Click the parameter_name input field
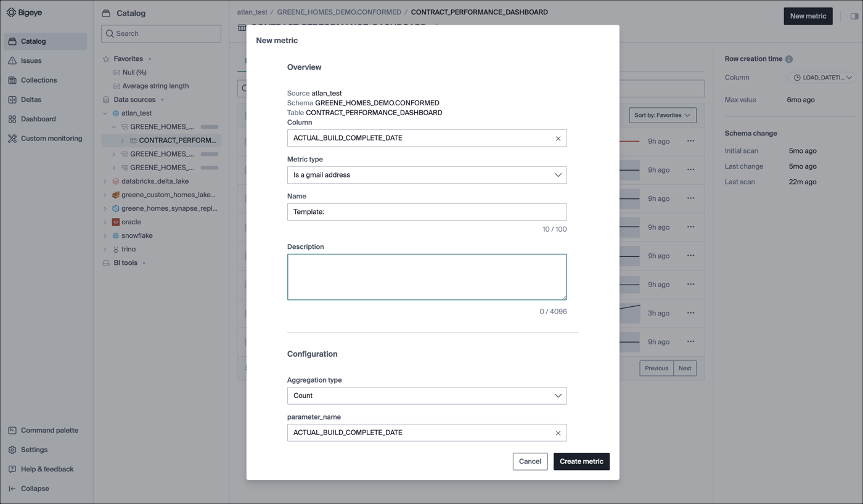This screenshot has width=863, height=504. [x=427, y=433]
